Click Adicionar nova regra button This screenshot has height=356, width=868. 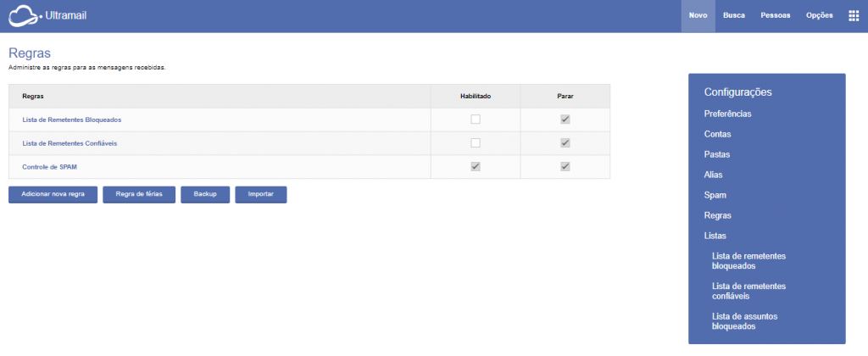click(x=53, y=194)
